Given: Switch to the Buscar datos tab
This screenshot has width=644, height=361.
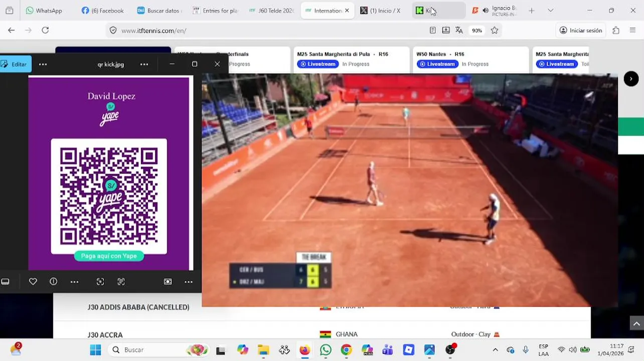Looking at the screenshot, I should click(x=159, y=11).
